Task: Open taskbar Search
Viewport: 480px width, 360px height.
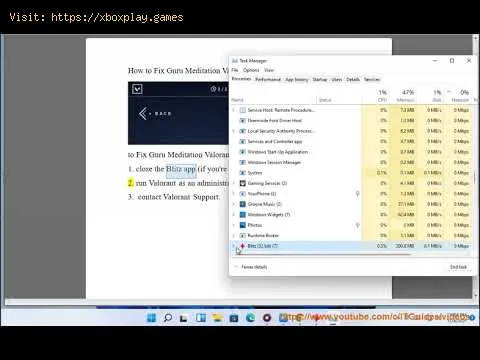Action: point(168,318)
